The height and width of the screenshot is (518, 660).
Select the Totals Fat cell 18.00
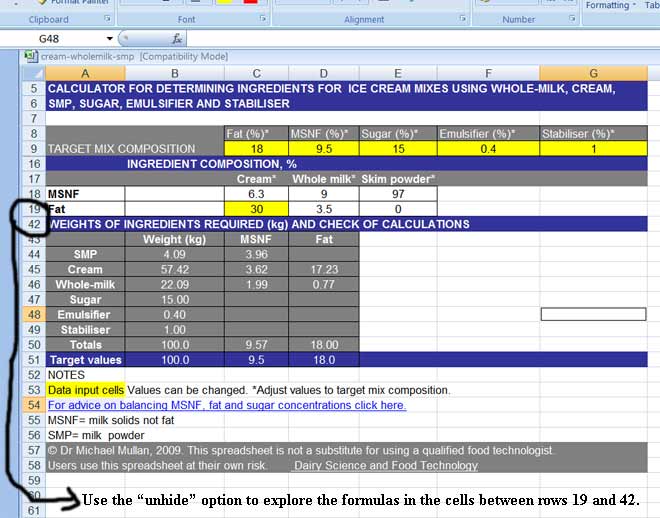click(x=323, y=345)
